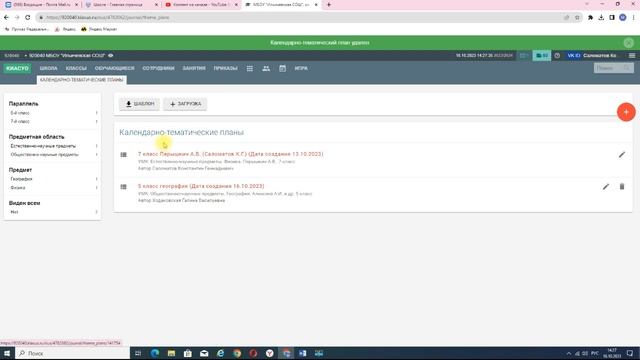The width and height of the screenshot is (640, 360).
Task: Open Microsoft Edge from the taskbar
Action: click(x=155, y=353)
